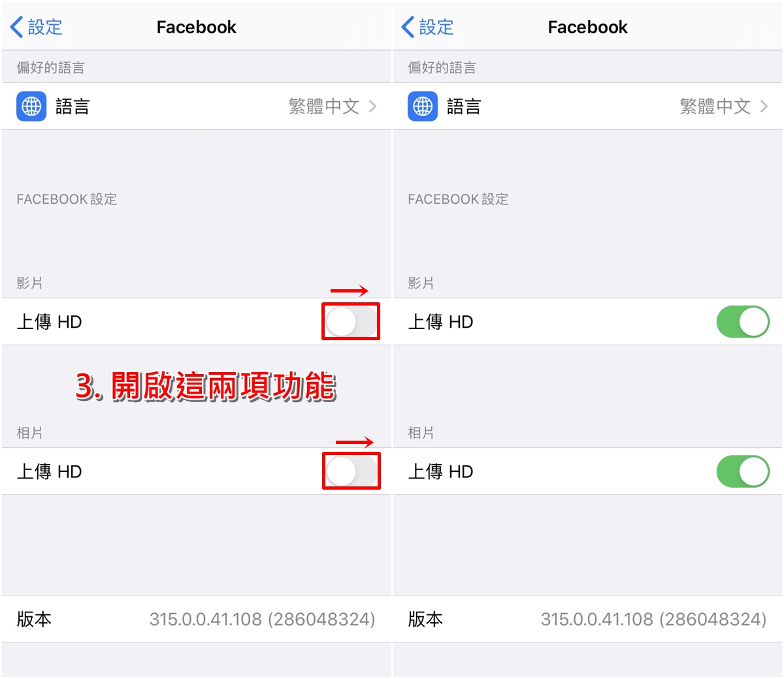The image size is (784, 679).
Task: Enable video 上傳 HD switch in left panel
Action: click(351, 321)
